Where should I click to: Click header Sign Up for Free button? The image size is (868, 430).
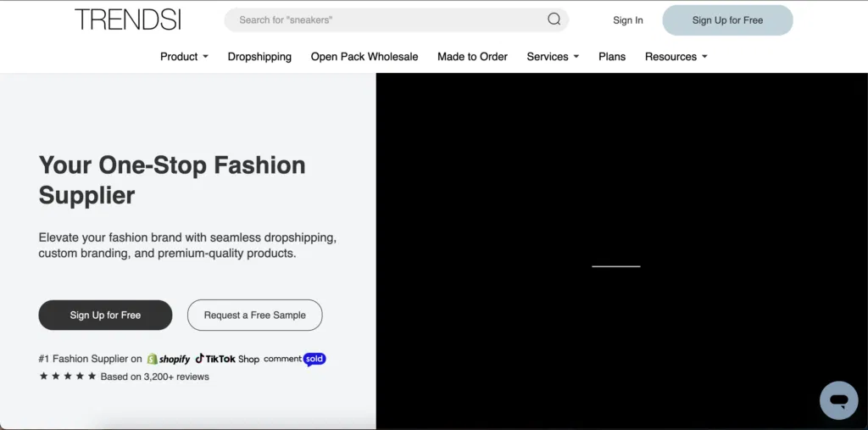click(x=727, y=20)
